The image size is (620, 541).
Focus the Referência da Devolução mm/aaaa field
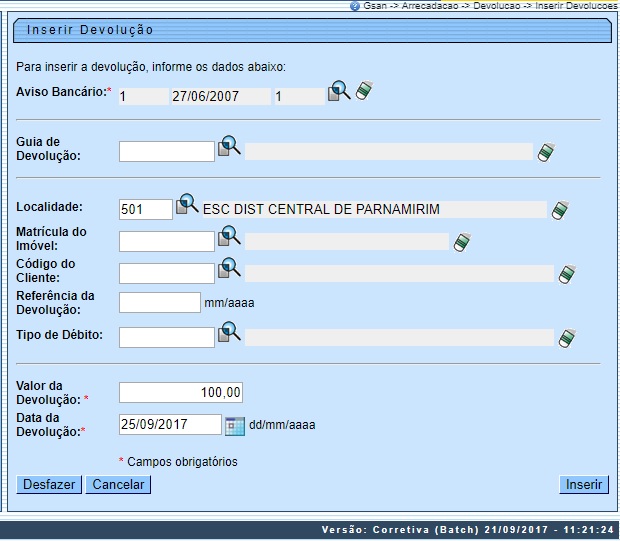click(160, 303)
